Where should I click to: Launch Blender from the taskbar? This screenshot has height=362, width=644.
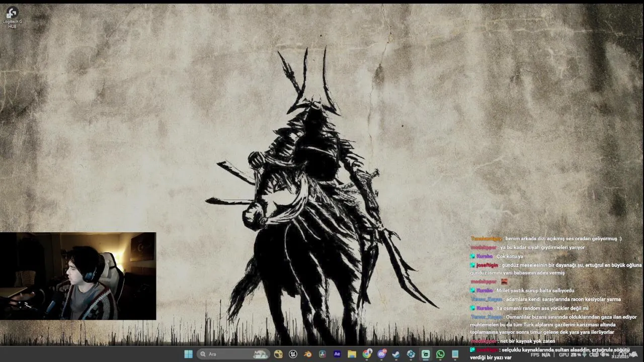[x=307, y=354]
